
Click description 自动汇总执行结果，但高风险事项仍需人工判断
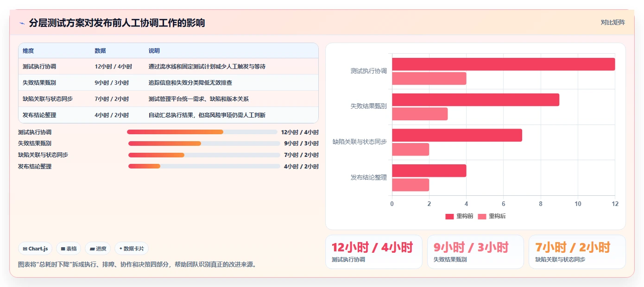click(207, 115)
